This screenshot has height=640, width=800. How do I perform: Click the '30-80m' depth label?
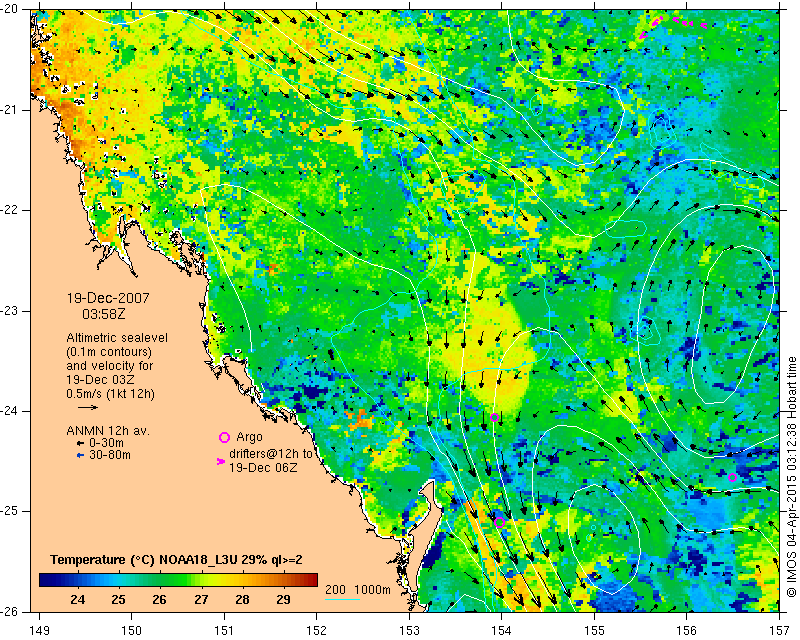(110, 455)
